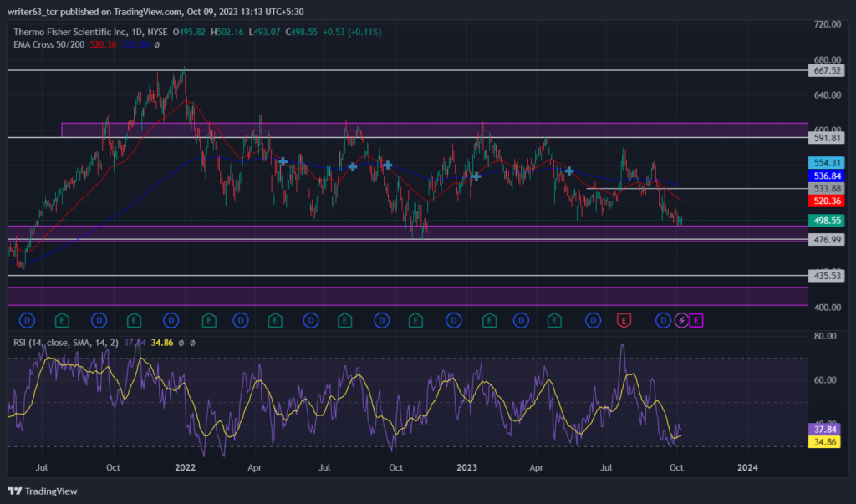Click the O495.82 open value in legend
This screenshot has width=856, height=504.
(x=189, y=33)
